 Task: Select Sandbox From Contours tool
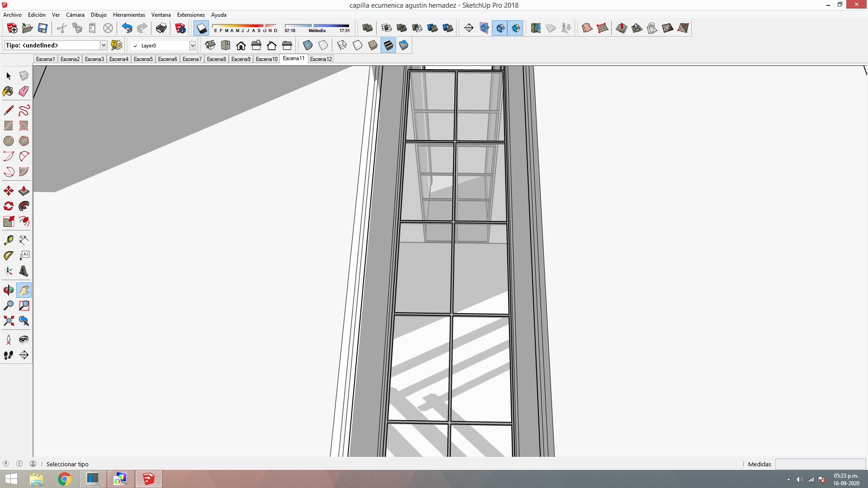click(587, 28)
